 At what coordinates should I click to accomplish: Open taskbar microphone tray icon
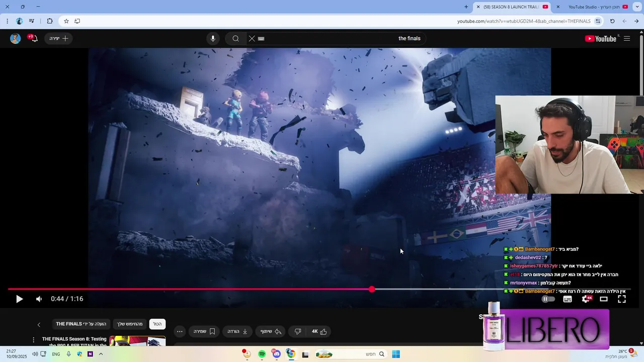(68, 354)
